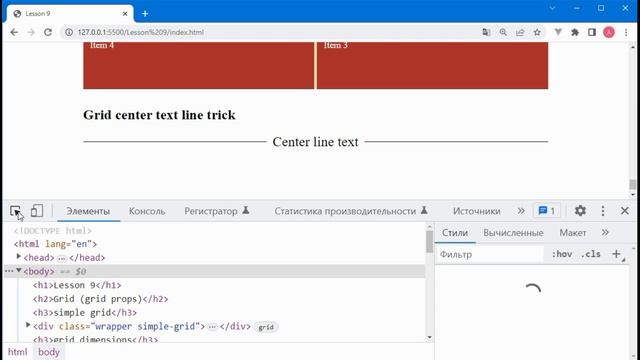The height and width of the screenshot is (360, 640).
Task: Show more DevTools tabs chevron
Action: click(521, 211)
